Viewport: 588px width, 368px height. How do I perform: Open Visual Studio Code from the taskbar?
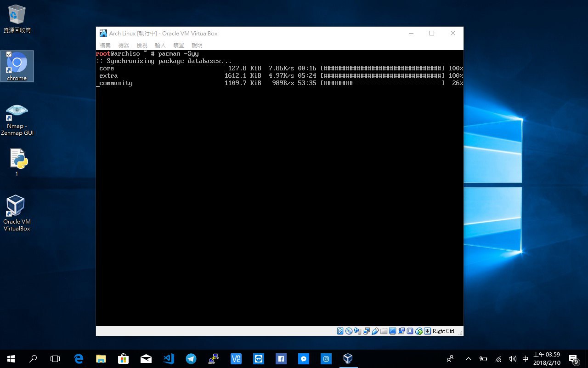[169, 359]
